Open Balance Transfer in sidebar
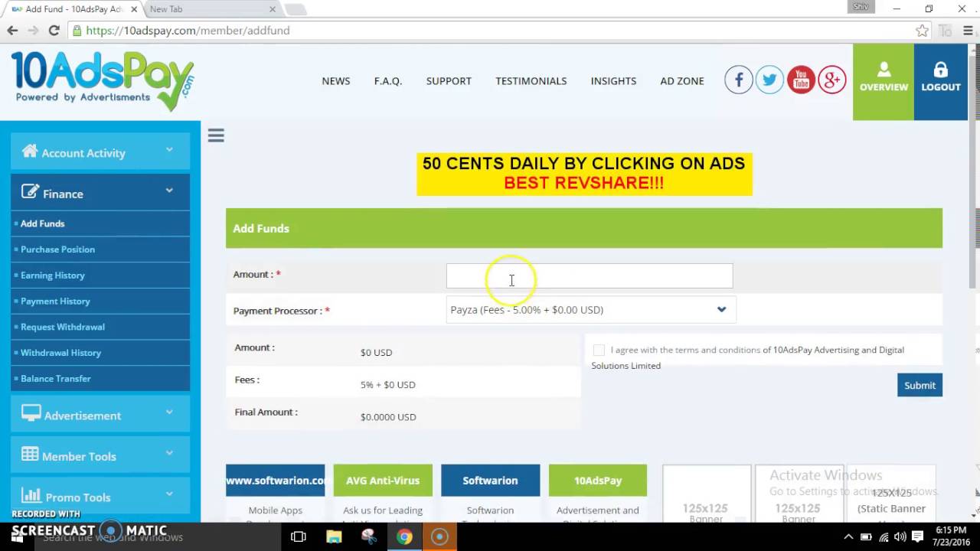 click(100, 379)
